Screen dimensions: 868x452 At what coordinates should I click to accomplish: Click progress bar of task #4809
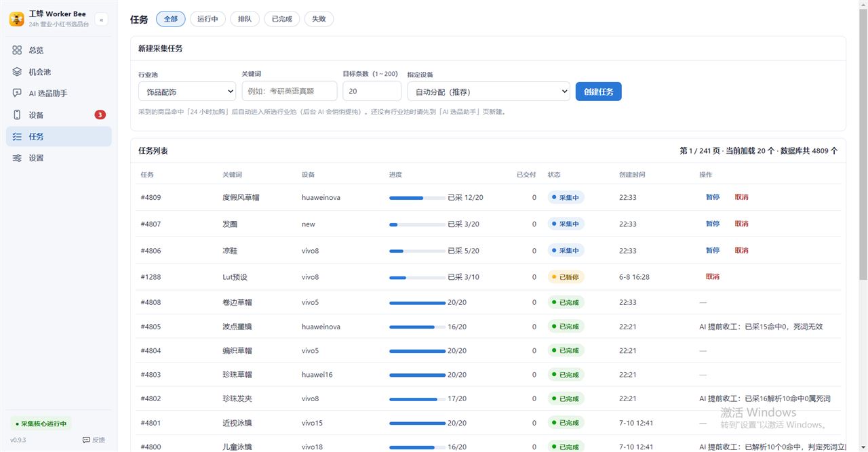(417, 198)
